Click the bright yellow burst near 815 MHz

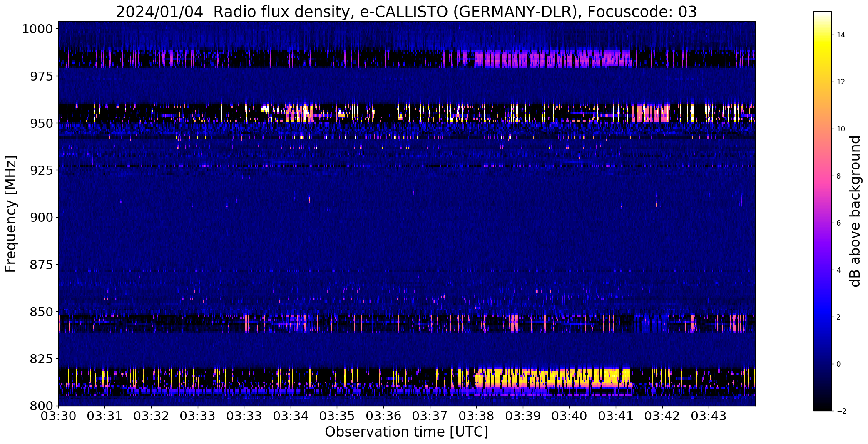[553, 378]
